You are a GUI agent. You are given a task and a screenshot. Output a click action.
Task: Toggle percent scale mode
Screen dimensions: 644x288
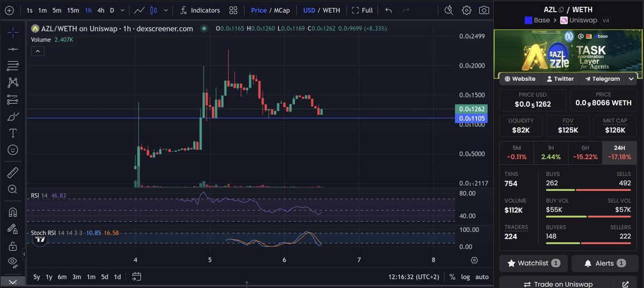coord(452,277)
